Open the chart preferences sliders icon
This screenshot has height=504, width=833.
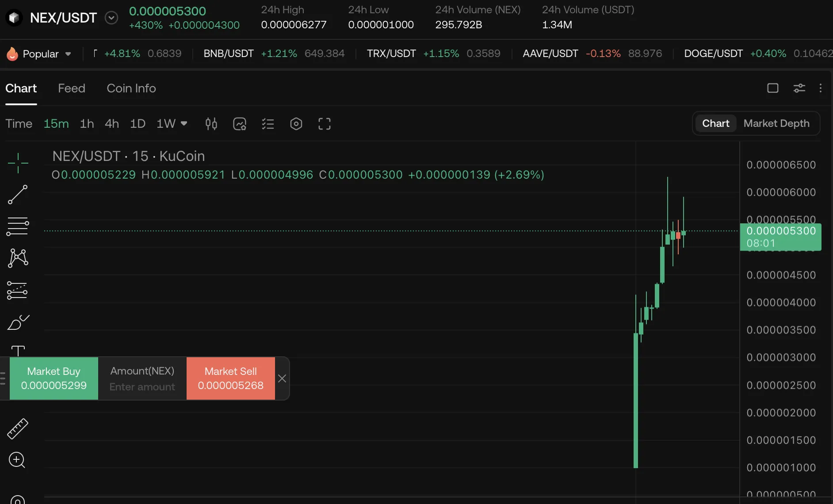coord(799,88)
